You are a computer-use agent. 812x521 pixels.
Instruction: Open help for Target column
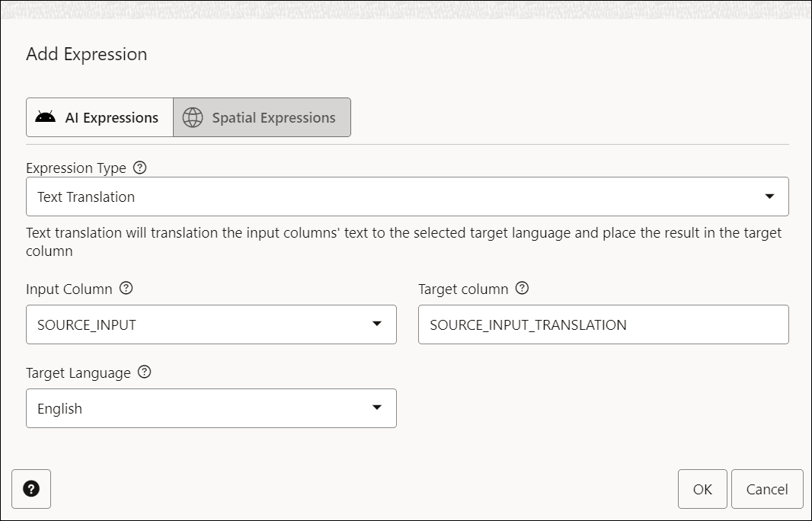click(x=521, y=288)
